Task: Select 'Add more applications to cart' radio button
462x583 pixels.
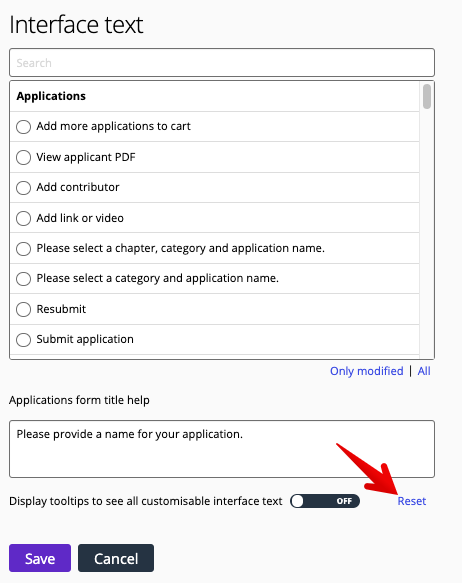Action: coord(23,127)
